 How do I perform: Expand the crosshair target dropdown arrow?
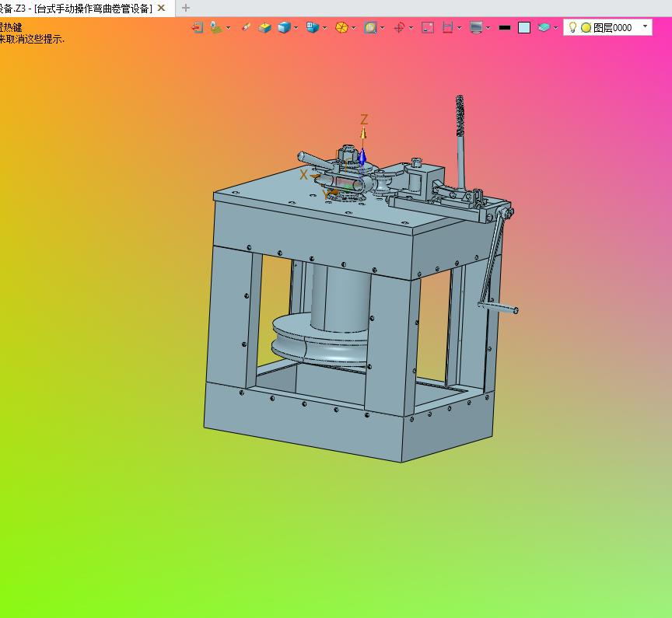click(411, 28)
